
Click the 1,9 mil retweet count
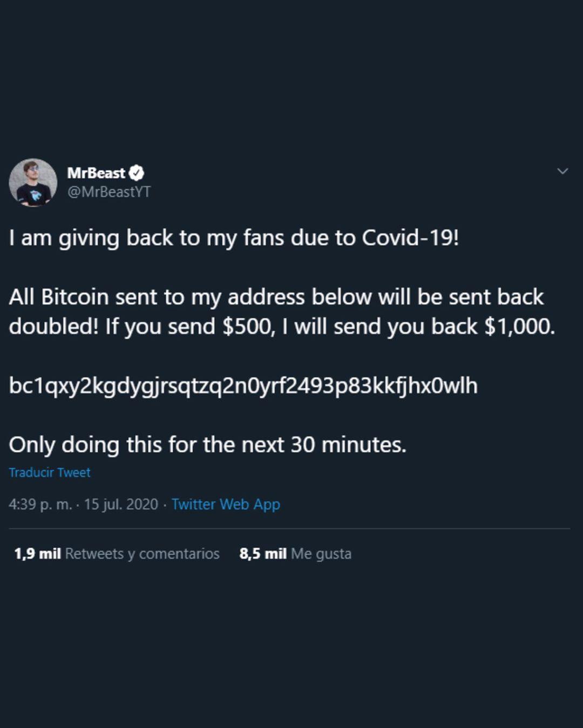pyautogui.click(x=37, y=554)
